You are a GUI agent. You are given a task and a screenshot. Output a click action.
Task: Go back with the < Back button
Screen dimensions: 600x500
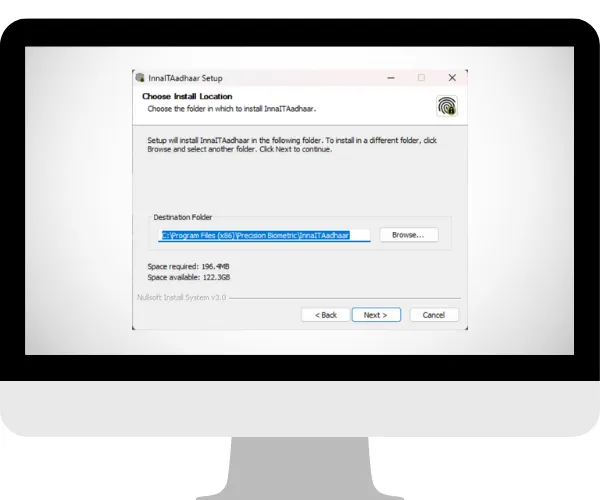coord(326,315)
